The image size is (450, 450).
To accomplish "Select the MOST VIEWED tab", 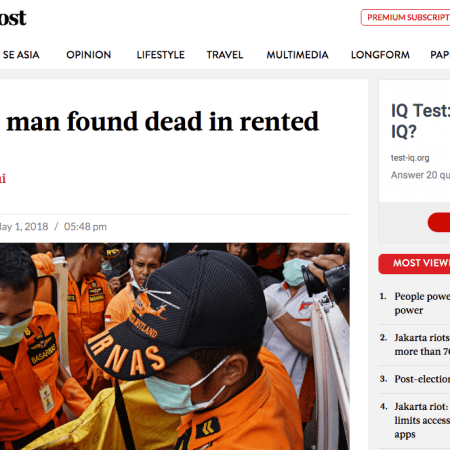I will pyautogui.click(x=414, y=264).
